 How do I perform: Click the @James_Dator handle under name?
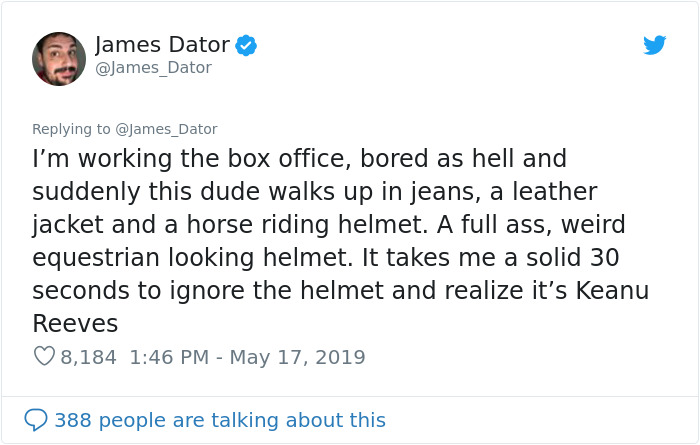[154, 68]
